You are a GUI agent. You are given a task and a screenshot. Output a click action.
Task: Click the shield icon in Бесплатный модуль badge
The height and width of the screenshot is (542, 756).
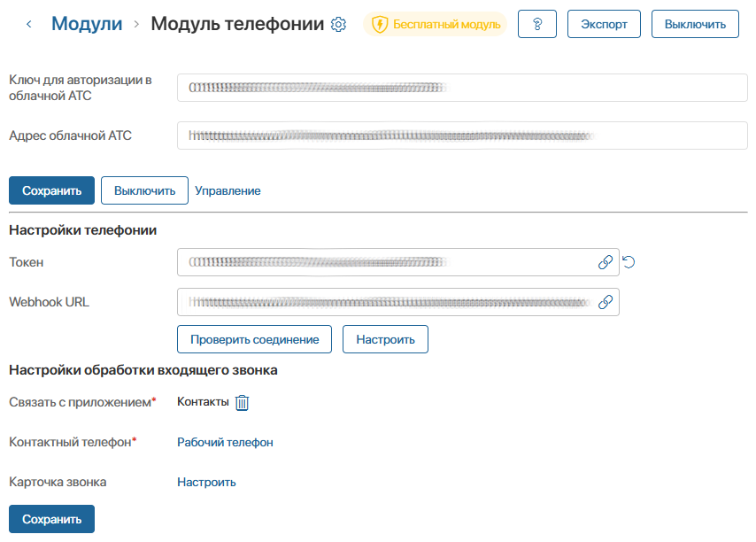point(380,24)
